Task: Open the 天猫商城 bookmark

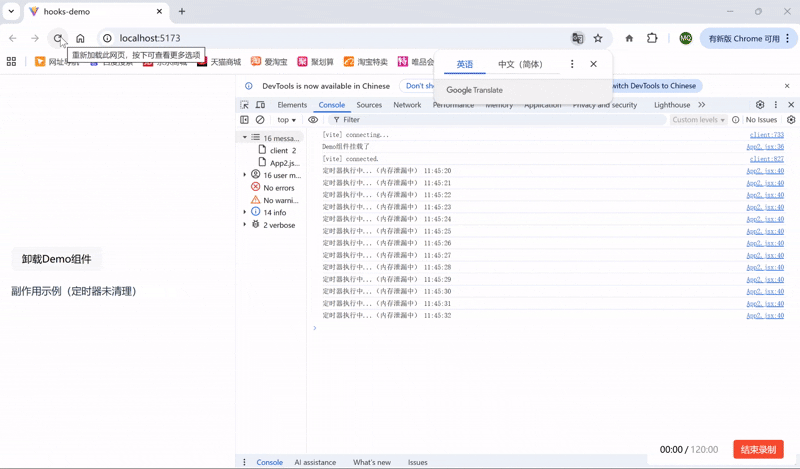Action: point(219,62)
